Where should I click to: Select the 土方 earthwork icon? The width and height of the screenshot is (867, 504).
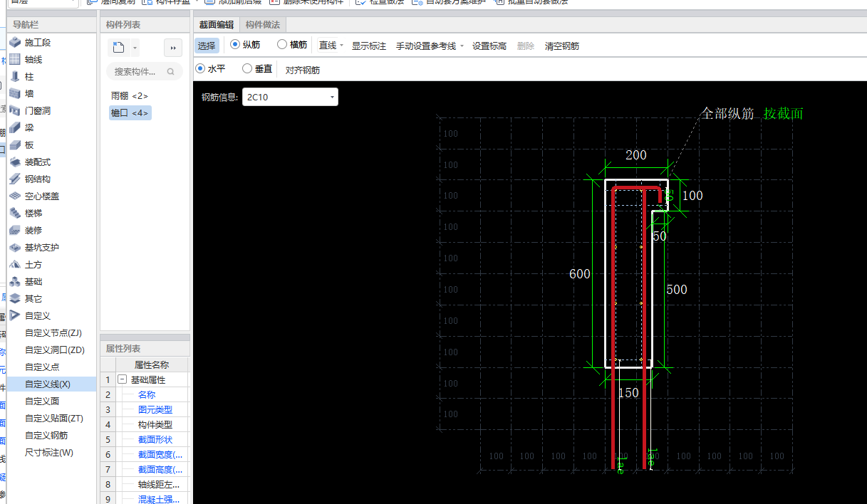[15, 265]
